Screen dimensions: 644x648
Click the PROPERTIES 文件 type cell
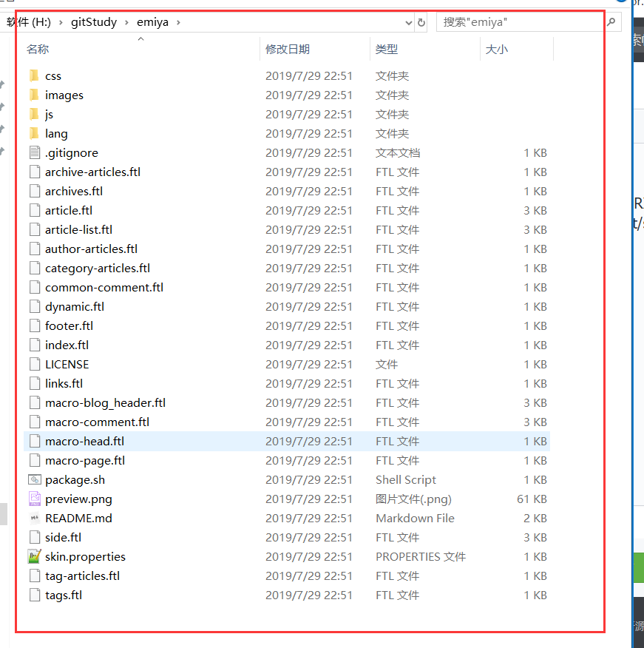tap(421, 556)
